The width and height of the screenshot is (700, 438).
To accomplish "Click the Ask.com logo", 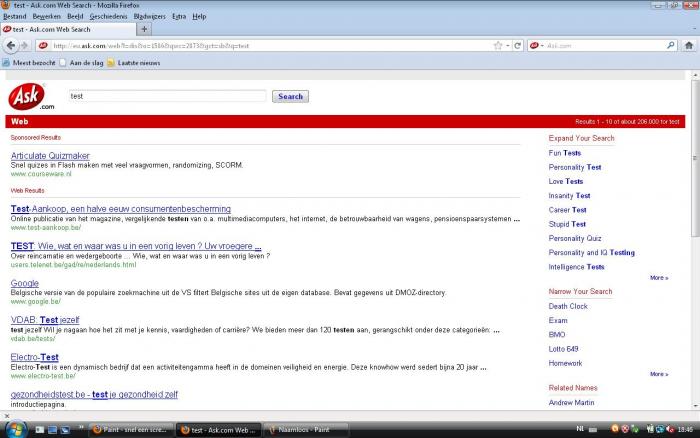I will pos(30,96).
